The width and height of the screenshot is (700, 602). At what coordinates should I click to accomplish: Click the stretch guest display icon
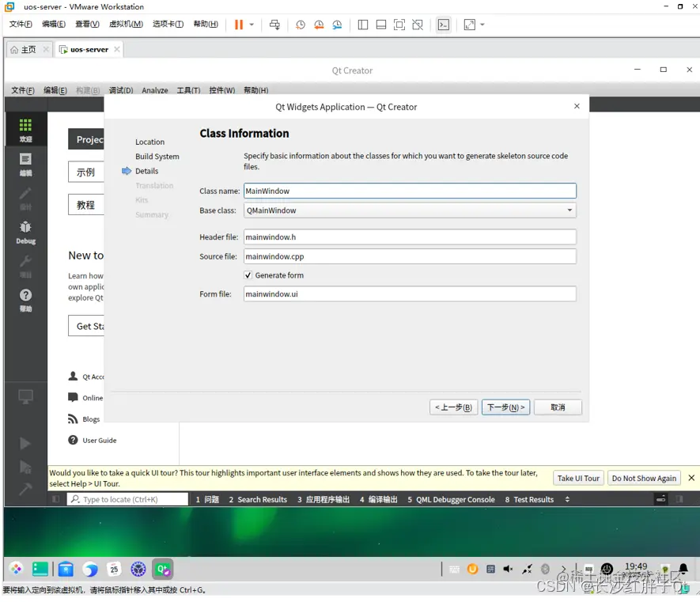470,25
